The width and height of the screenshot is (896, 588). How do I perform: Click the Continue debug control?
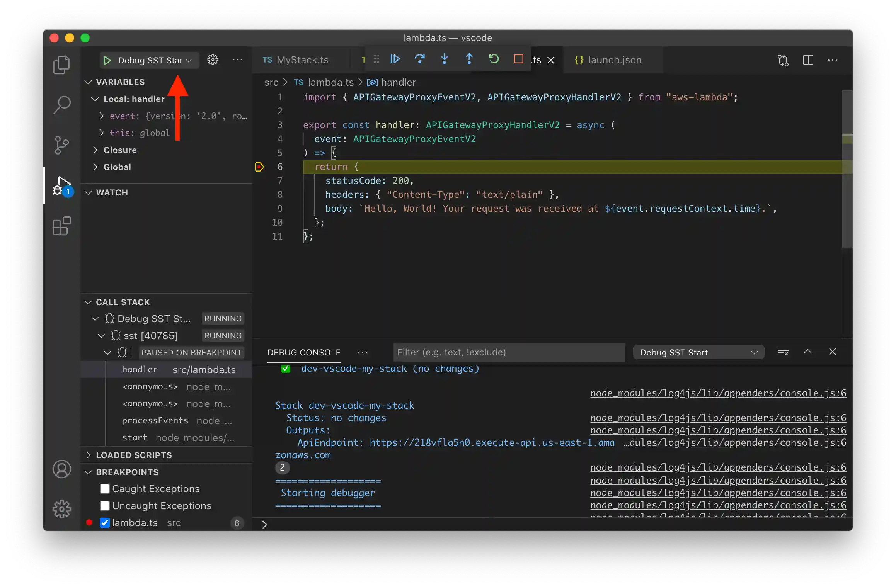pos(395,59)
